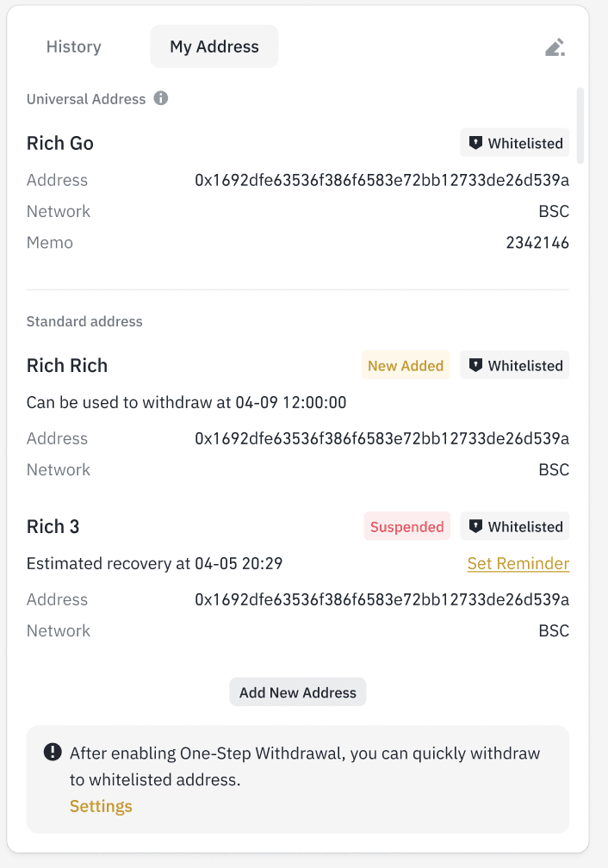Viewport: 608px width, 868px height.
Task: Click the address list scrollbar
Action: click(580, 125)
